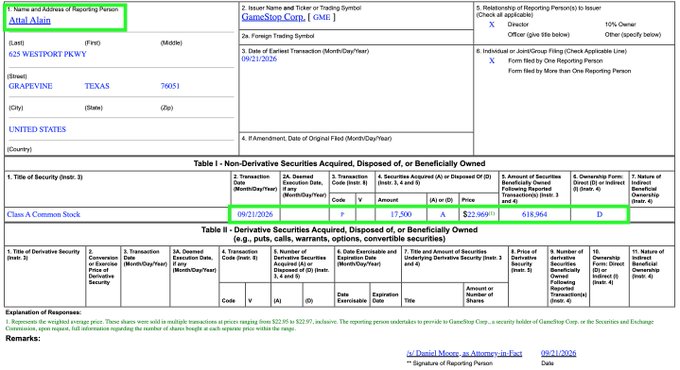Click the weighted average price footnote text
The height and width of the screenshot is (370, 680).
pos(330,325)
